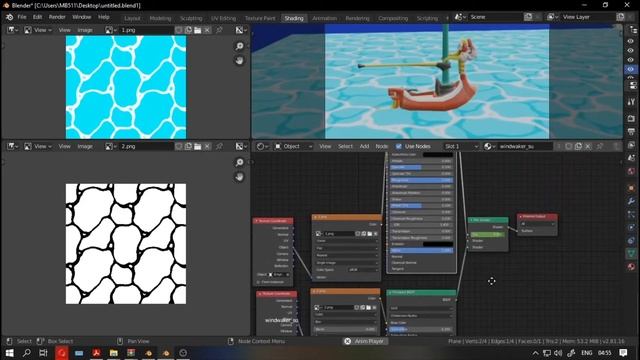Open the Color Space dropdown in image node

(362, 270)
